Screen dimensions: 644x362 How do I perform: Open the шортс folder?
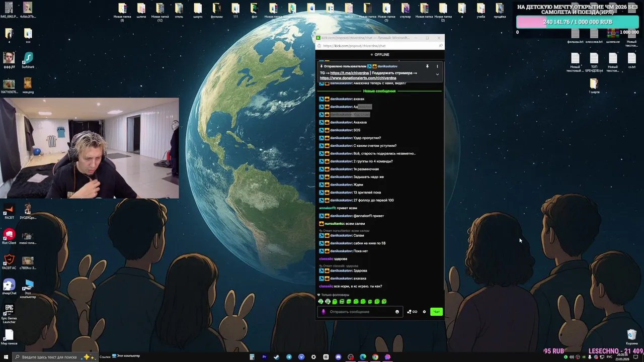[198, 10]
